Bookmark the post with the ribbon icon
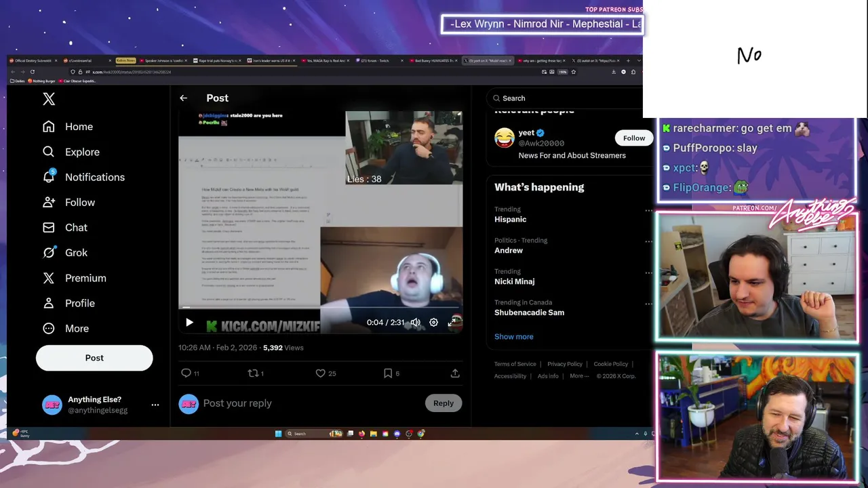Screen dimensions: 868x488 click(x=391, y=373)
